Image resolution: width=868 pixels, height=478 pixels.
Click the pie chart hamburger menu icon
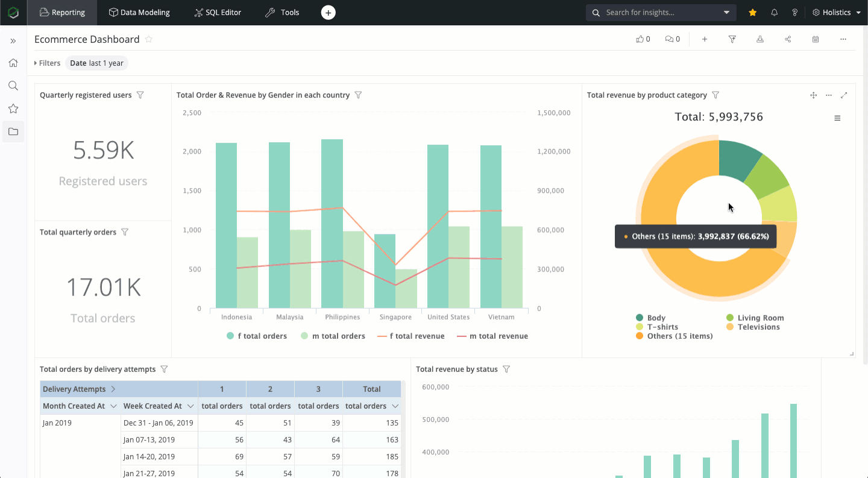coord(837,118)
